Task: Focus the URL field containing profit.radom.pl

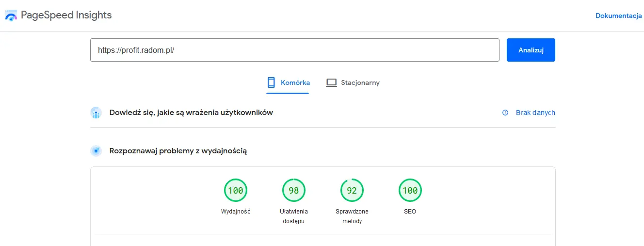Action: click(294, 50)
